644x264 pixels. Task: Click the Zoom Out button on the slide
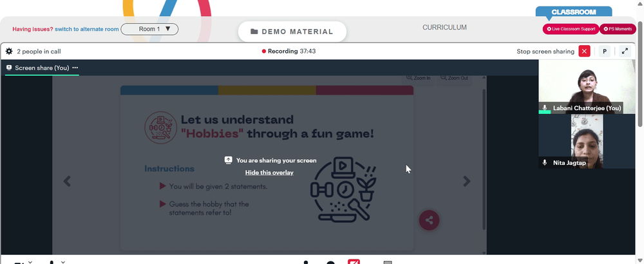pyautogui.click(x=454, y=78)
